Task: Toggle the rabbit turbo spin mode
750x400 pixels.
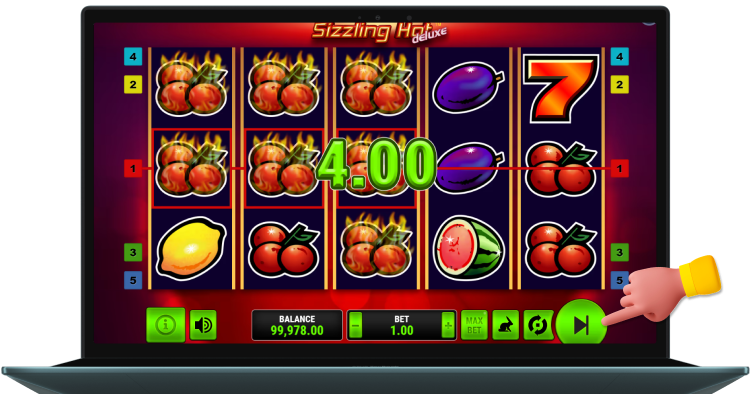Action: 506,325
